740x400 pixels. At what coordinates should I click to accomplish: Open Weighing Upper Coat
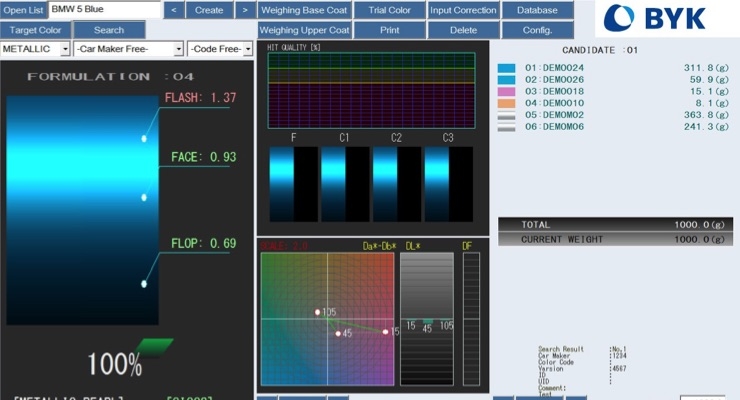pos(304,30)
